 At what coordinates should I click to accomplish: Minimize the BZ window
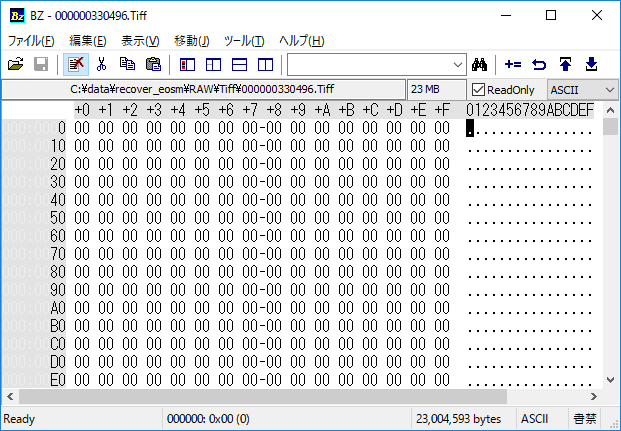click(506, 15)
